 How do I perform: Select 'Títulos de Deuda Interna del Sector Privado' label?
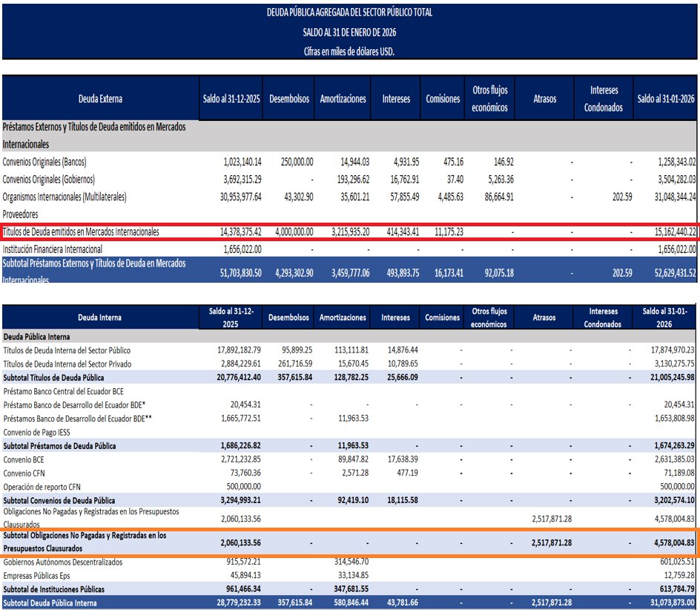point(67,364)
